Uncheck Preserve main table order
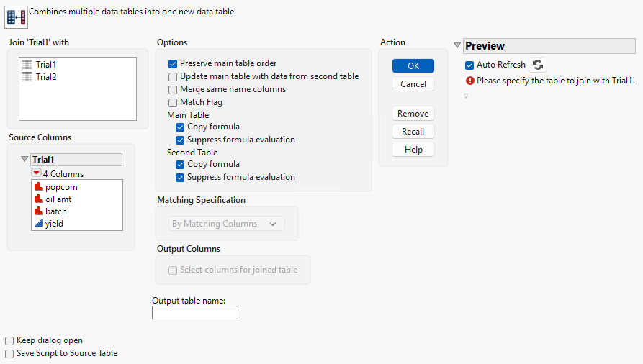The height and width of the screenshot is (364, 643). point(173,63)
